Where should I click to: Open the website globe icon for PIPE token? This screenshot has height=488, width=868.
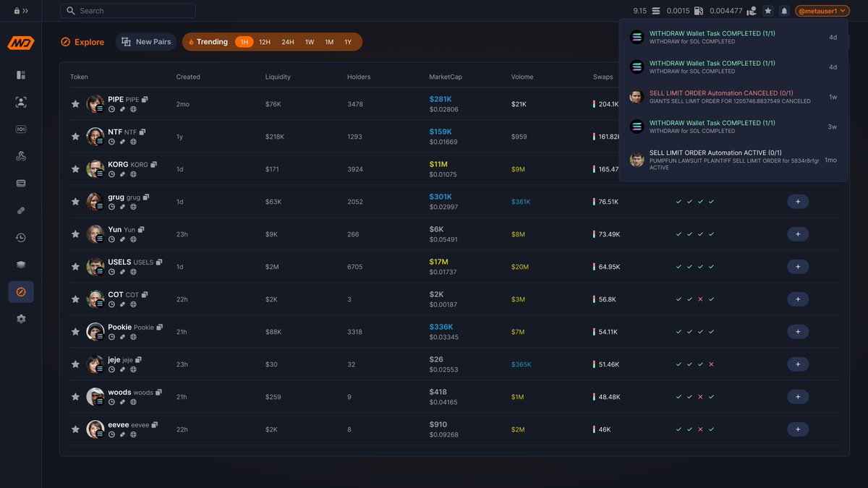click(x=132, y=109)
